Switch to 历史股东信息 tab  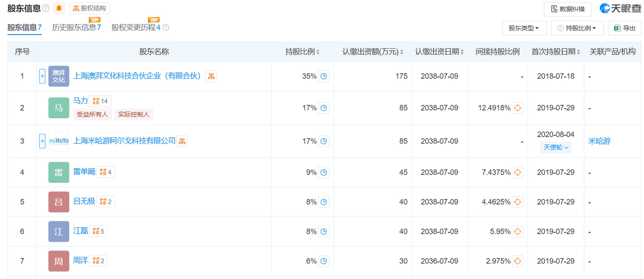pyautogui.click(x=76, y=28)
